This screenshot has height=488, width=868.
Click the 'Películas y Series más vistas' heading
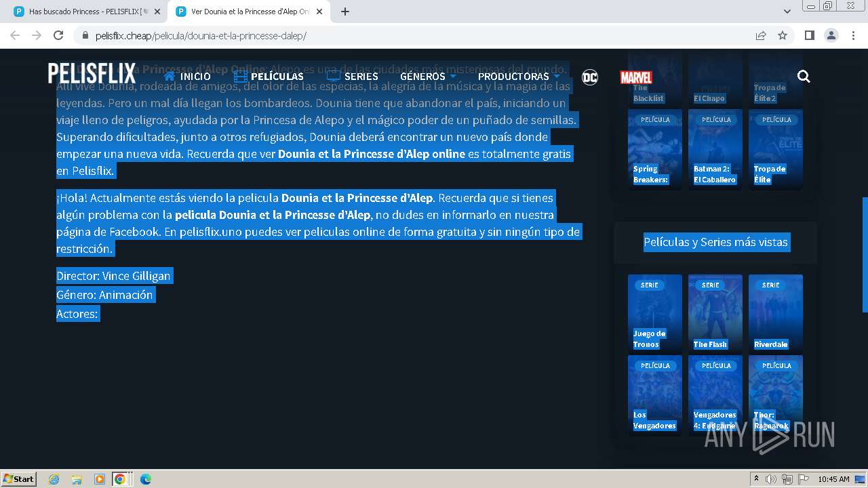click(715, 242)
